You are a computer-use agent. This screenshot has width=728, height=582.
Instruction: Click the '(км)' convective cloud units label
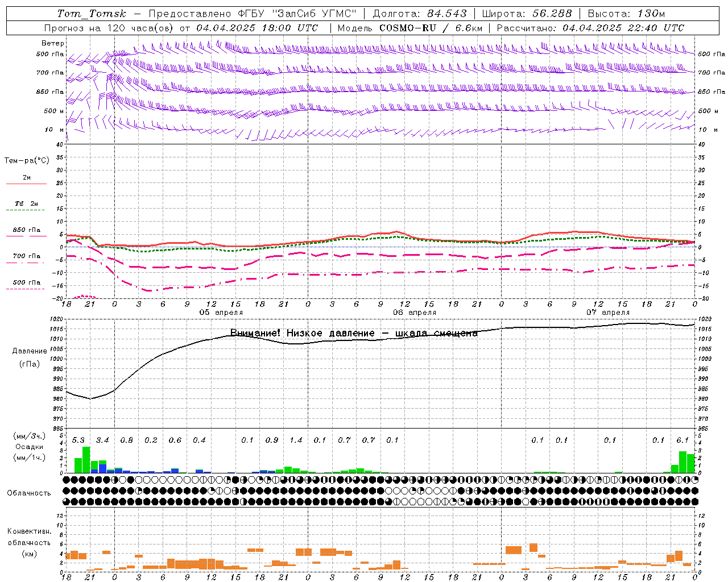pos(29,554)
